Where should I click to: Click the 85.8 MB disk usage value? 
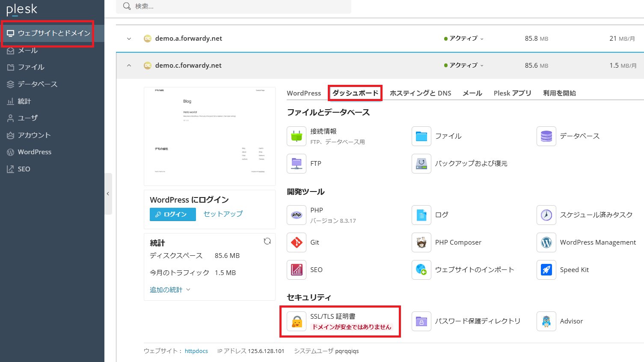(537, 39)
